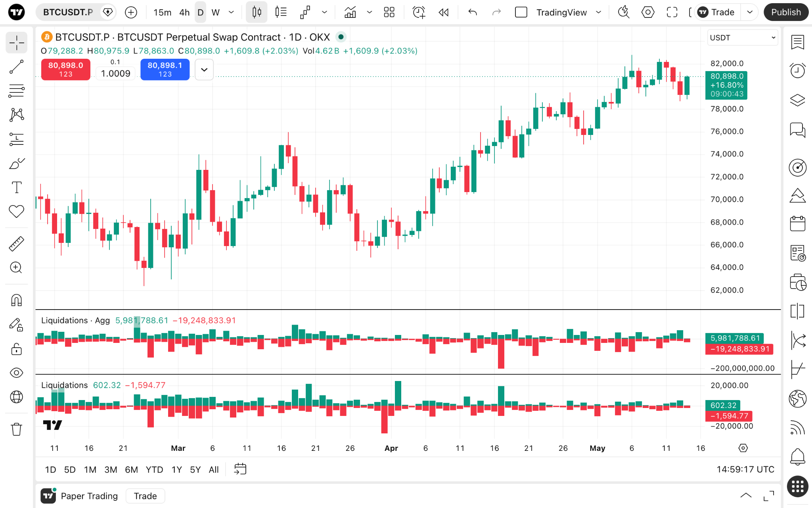The width and height of the screenshot is (812, 508).
Task: Open the Fibonacci retracement tool
Action: pos(17,91)
